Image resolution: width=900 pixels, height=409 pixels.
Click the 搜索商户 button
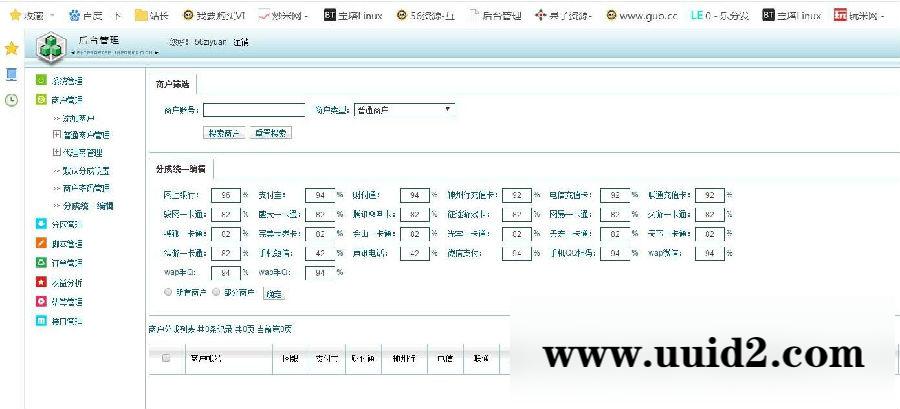pos(224,133)
